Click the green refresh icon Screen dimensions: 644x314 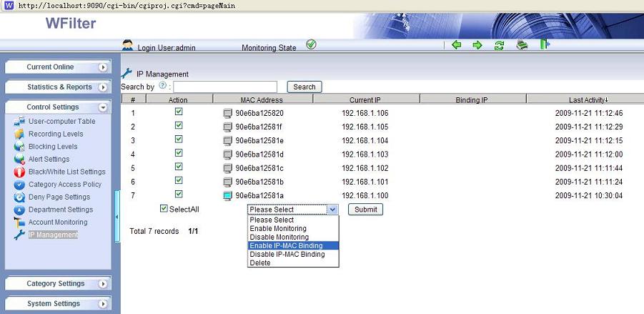[x=499, y=45]
